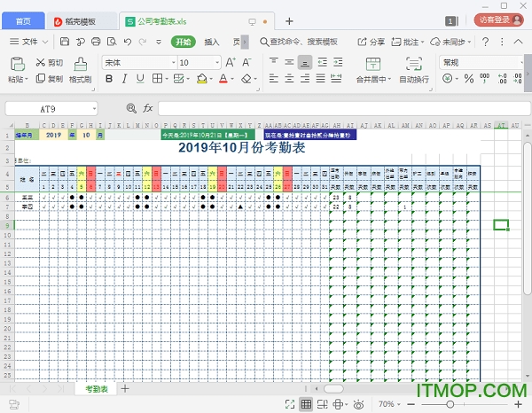Switch to normal grid view icon

point(306,404)
